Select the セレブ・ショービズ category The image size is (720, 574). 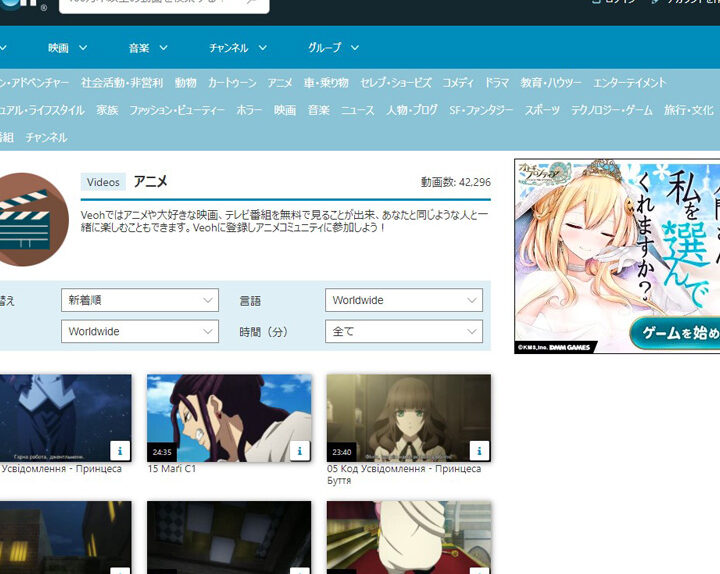pos(395,83)
